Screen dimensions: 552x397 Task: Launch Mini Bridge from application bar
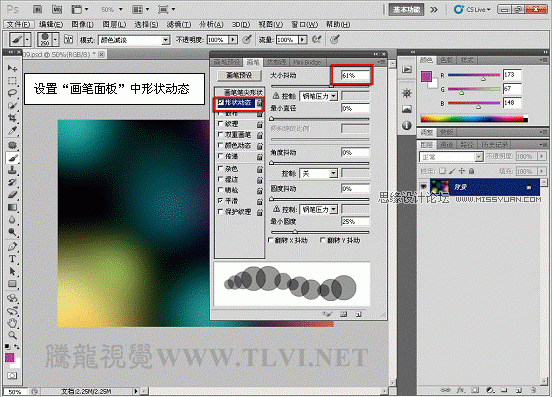[x=57, y=10]
